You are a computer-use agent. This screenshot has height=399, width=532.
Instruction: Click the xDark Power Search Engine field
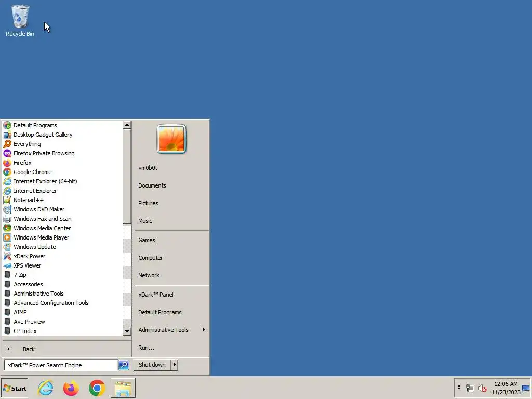pos(61,365)
